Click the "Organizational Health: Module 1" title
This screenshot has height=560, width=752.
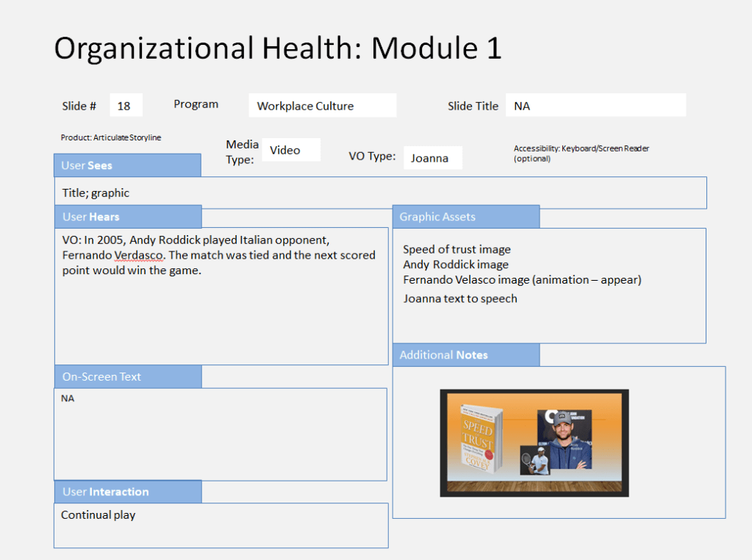(278, 49)
